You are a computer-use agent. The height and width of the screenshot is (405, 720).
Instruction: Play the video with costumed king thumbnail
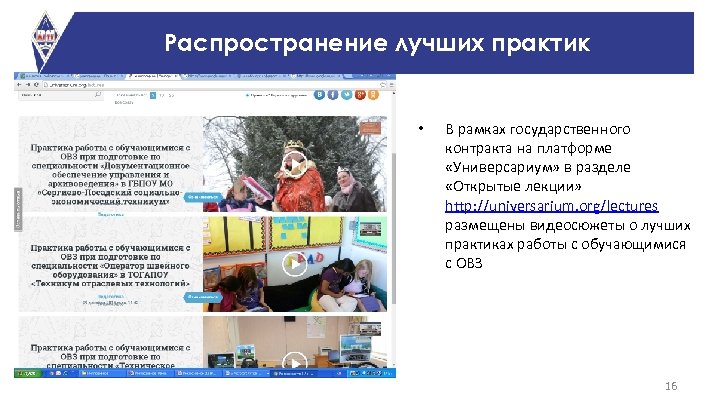294,164
